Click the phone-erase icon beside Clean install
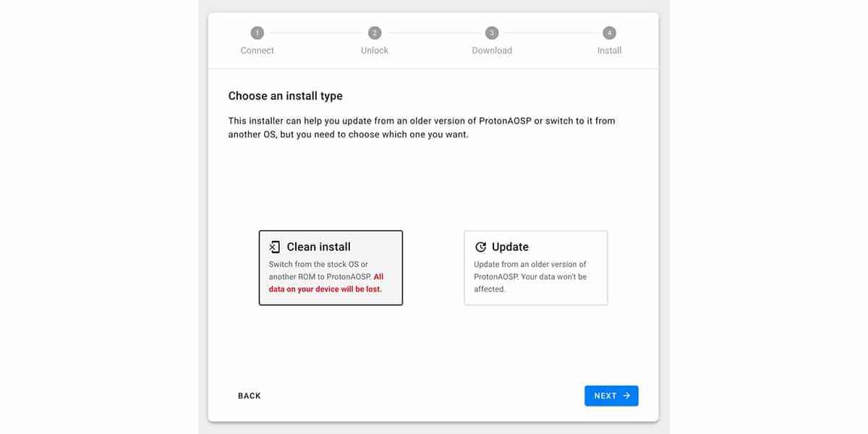 [275, 247]
